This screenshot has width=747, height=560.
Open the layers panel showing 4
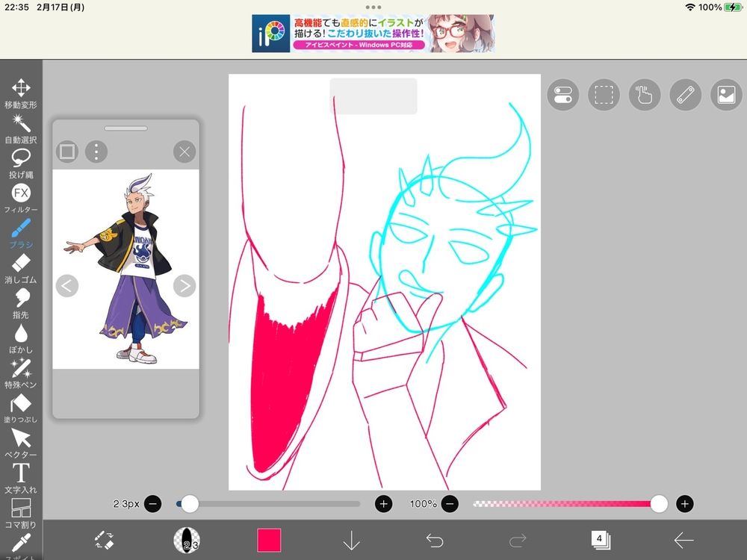[x=601, y=541]
